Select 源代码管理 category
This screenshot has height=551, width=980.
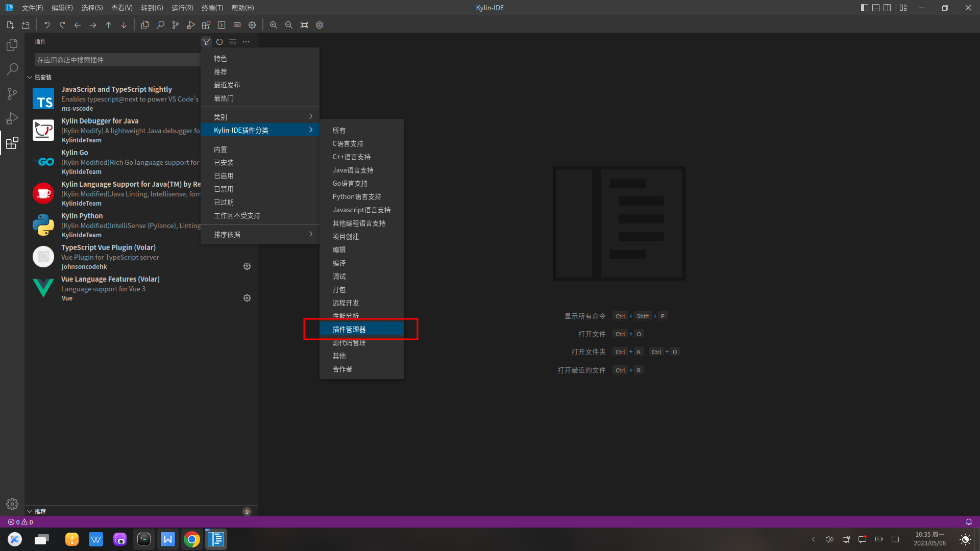click(362, 342)
